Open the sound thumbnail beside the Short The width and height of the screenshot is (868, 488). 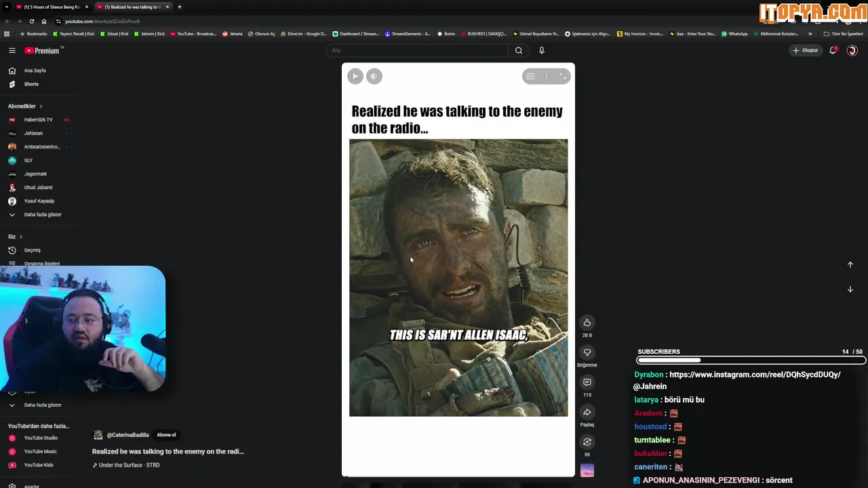click(x=587, y=470)
